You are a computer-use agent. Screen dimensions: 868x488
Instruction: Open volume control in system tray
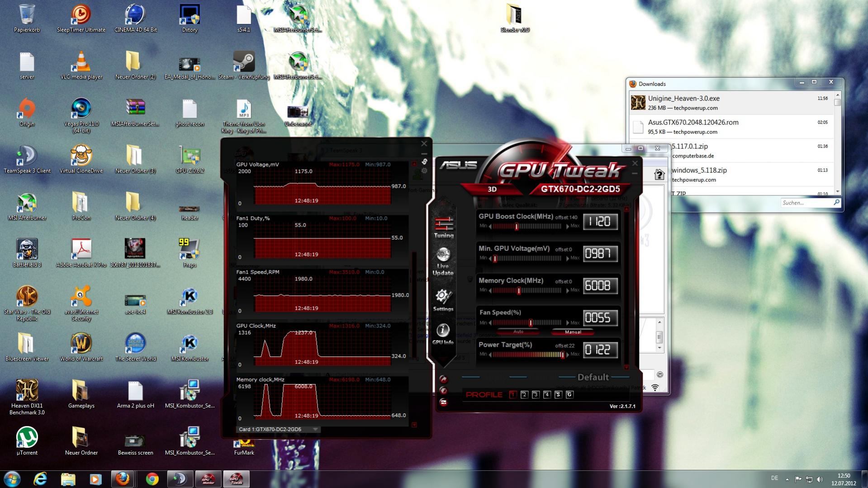pos(820,479)
